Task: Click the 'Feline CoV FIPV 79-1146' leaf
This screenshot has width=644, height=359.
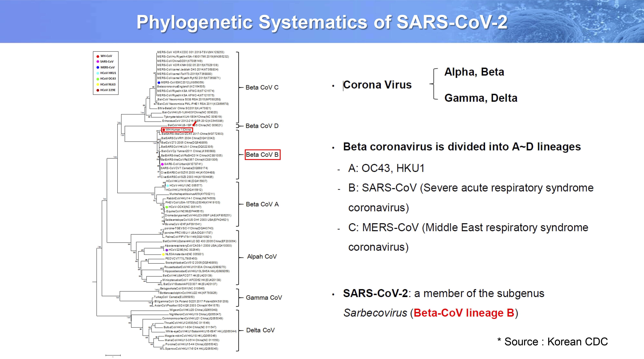Action: [189, 237]
